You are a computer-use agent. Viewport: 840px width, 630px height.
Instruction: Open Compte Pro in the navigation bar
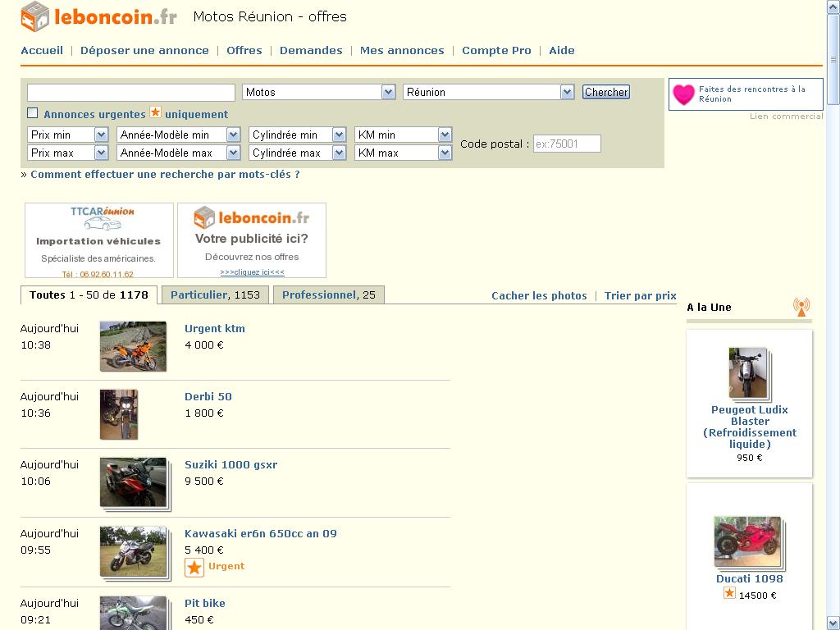coord(496,50)
